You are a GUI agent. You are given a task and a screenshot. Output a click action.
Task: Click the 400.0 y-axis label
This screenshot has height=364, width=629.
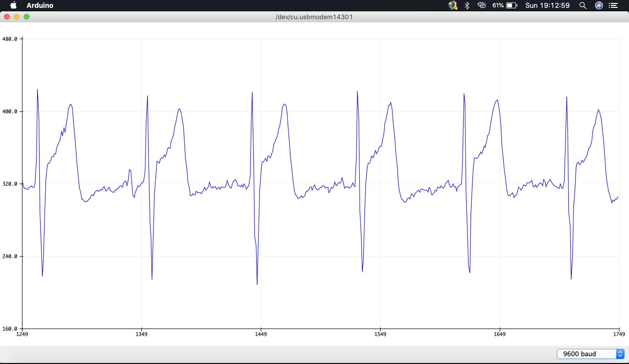(x=10, y=112)
